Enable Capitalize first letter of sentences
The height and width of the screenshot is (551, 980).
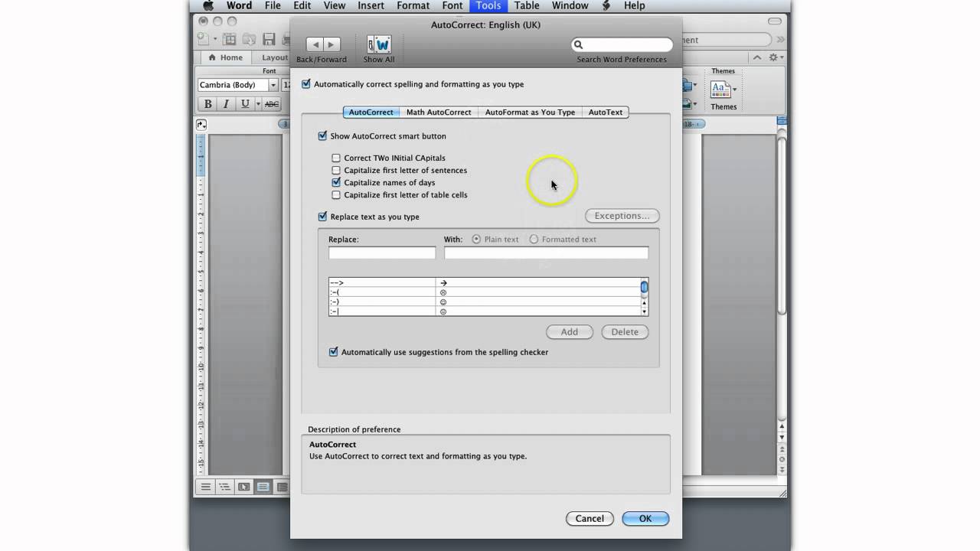pyautogui.click(x=336, y=171)
